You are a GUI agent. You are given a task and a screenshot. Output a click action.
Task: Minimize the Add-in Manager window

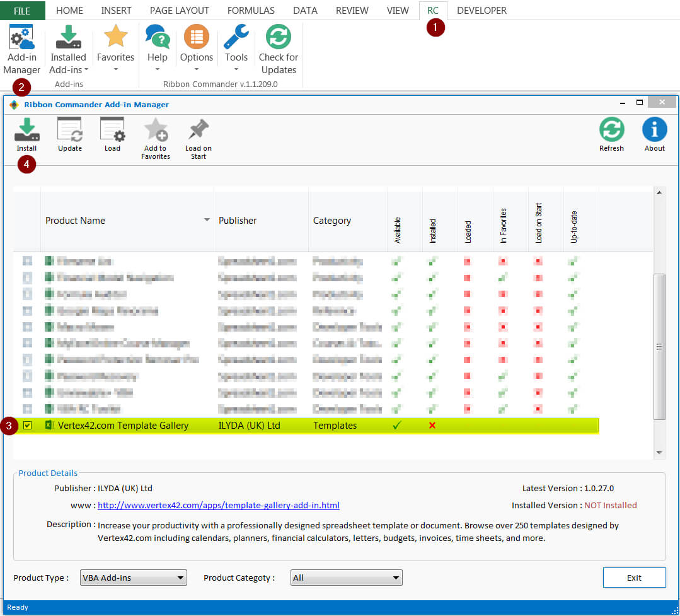(622, 103)
